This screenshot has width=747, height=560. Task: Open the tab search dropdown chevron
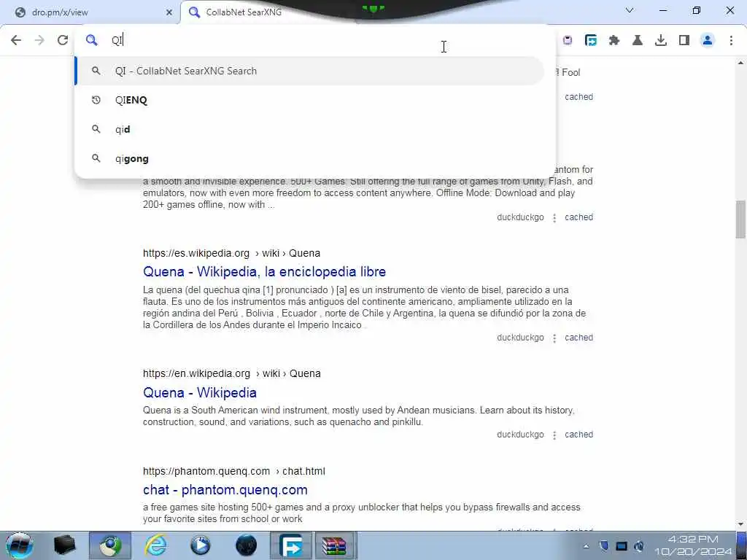click(x=630, y=10)
